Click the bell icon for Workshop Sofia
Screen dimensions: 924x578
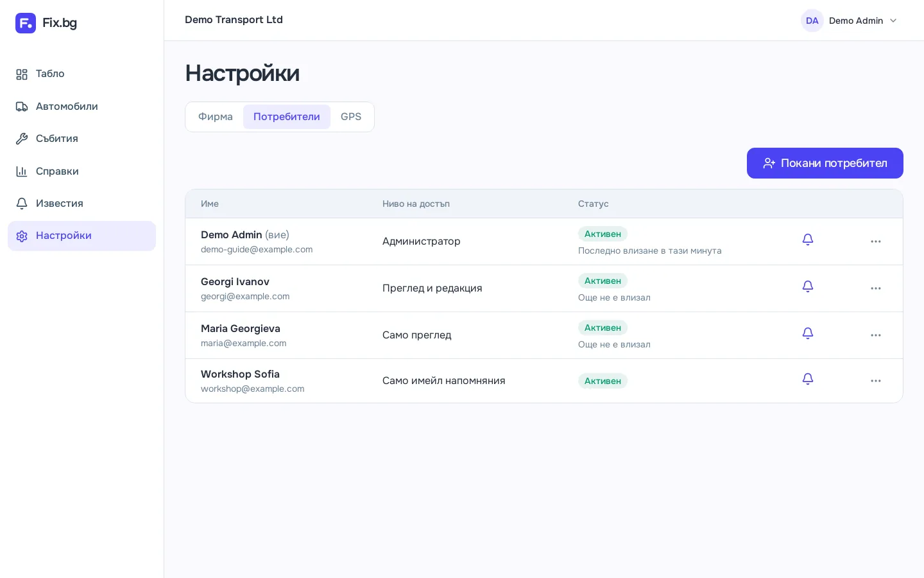click(x=808, y=379)
